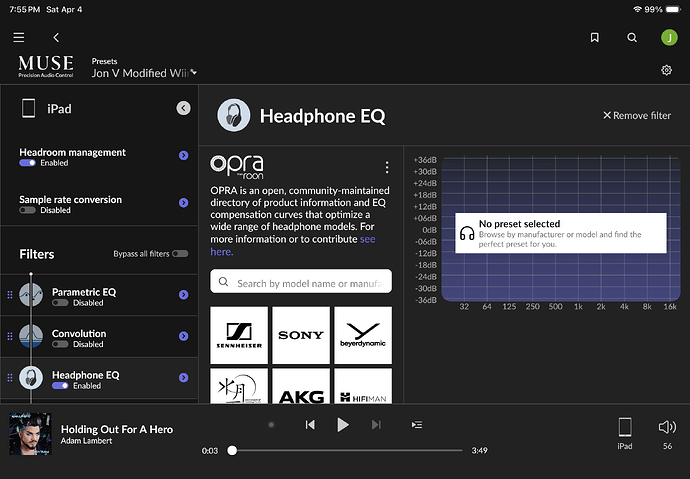Turn on Bypass all filters switch
The image size is (690, 479).
180,253
